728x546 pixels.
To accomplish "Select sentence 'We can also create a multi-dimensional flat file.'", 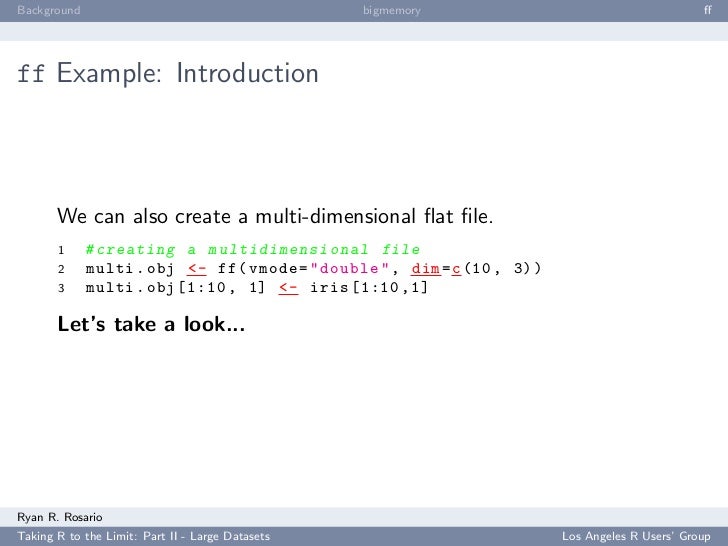I will coord(275,216).
